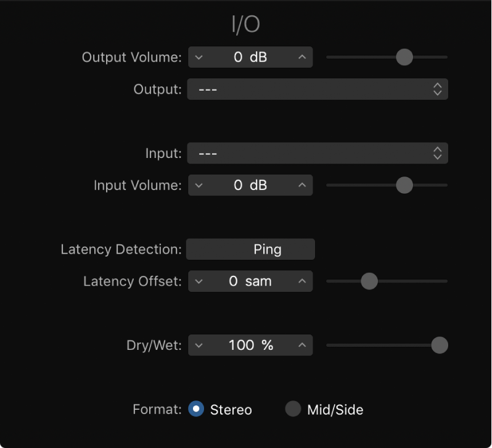Screen dimensions: 492x448
Task: Click the Output Volume 0 dB value field
Action: 250,57
